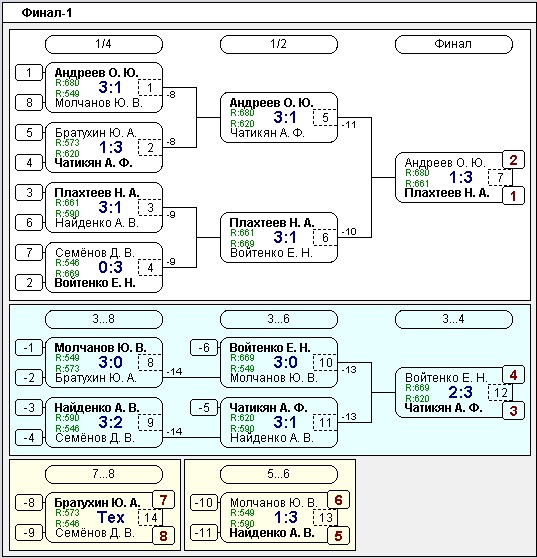Click seed box 8 beside Молчанов
This screenshot has height=558, width=537.
[29, 103]
